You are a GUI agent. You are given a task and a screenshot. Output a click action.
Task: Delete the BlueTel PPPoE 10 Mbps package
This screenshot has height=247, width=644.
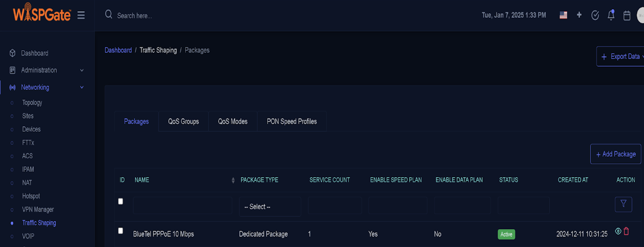(x=626, y=231)
